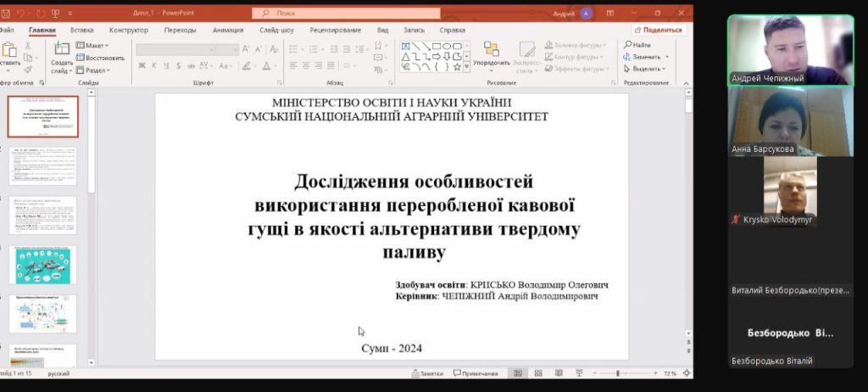The width and height of the screenshot is (868, 392).
Task: Switch to the Рецензирование tab
Action: pos(336,30)
